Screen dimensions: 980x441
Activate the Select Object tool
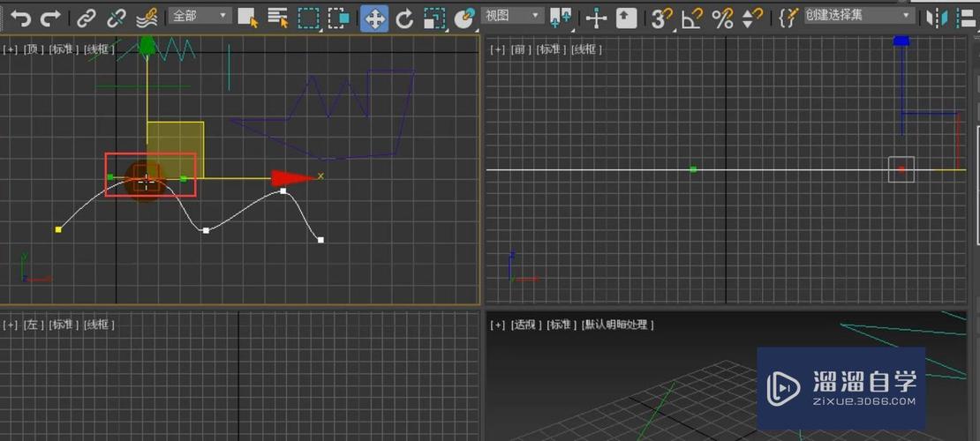248,19
